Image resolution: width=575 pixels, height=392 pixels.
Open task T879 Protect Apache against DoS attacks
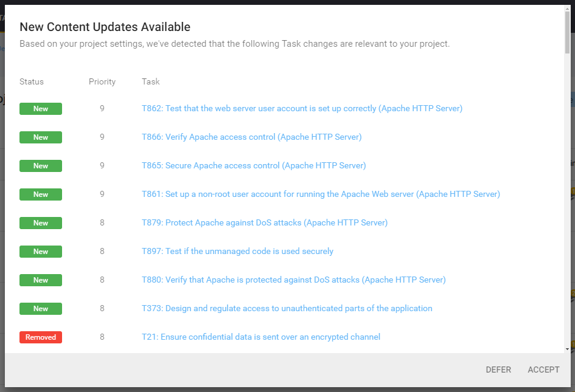[265, 222]
